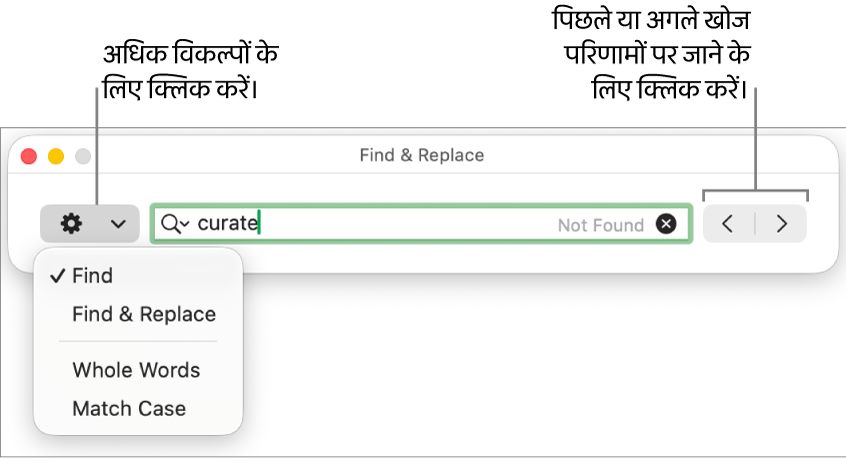Select the checked Find menu option

[92, 276]
